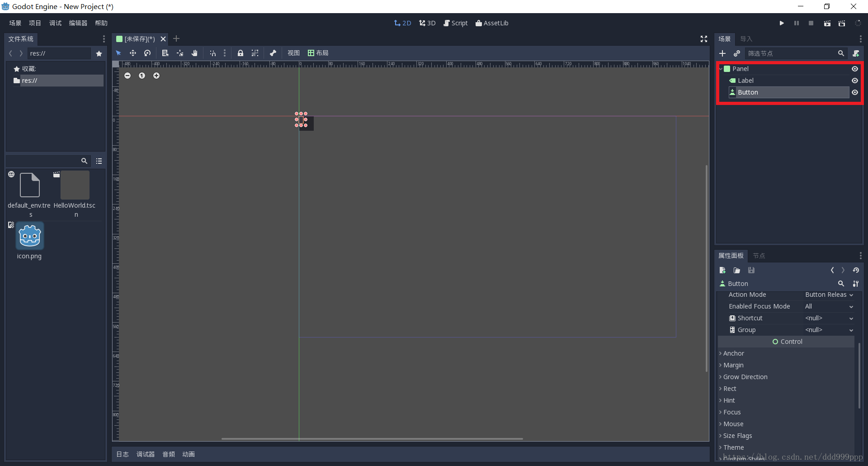
Task: Load a resource from disk in inspector
Action: 737,270
